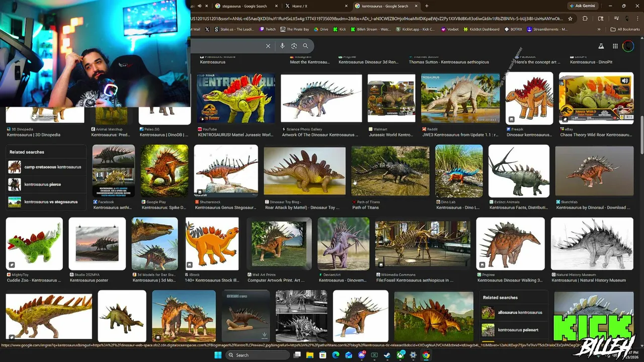Open eBay Chaos Theory Wild Roar image
This screenshot has width=644, height=362.
pos(596,99)
